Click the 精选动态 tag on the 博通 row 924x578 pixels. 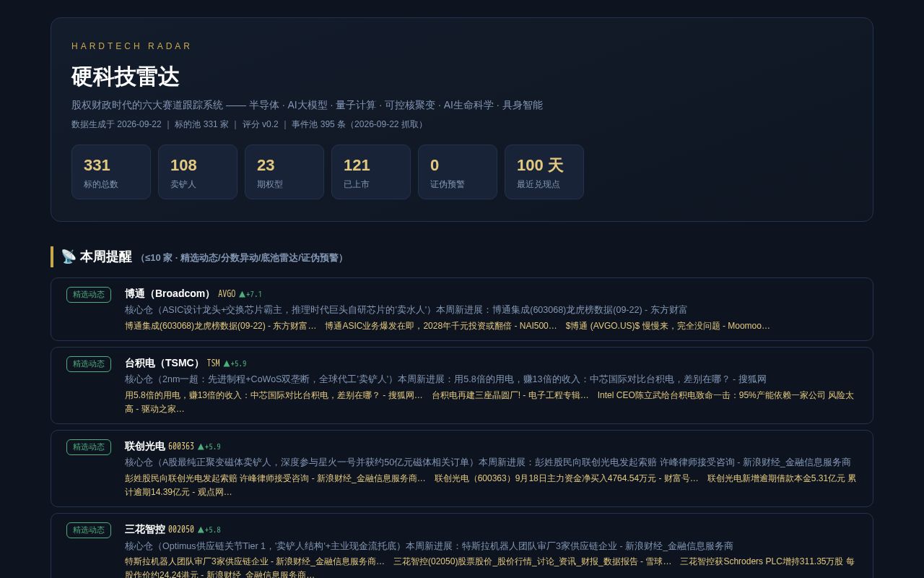click(89, 295)
